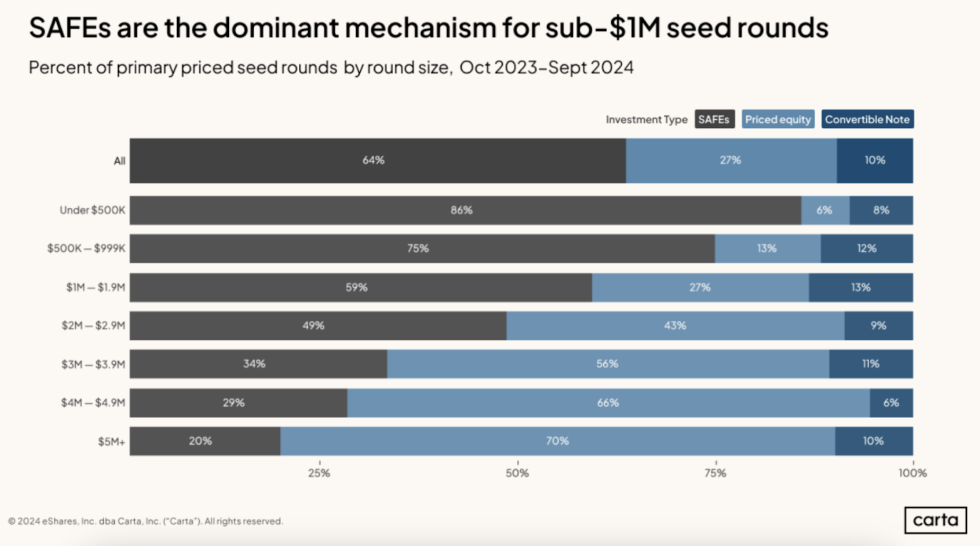Image resolution: width=980 pixels, height=546 pixels.
Task: Select the 12% convertible note segment
Action: 867,249
